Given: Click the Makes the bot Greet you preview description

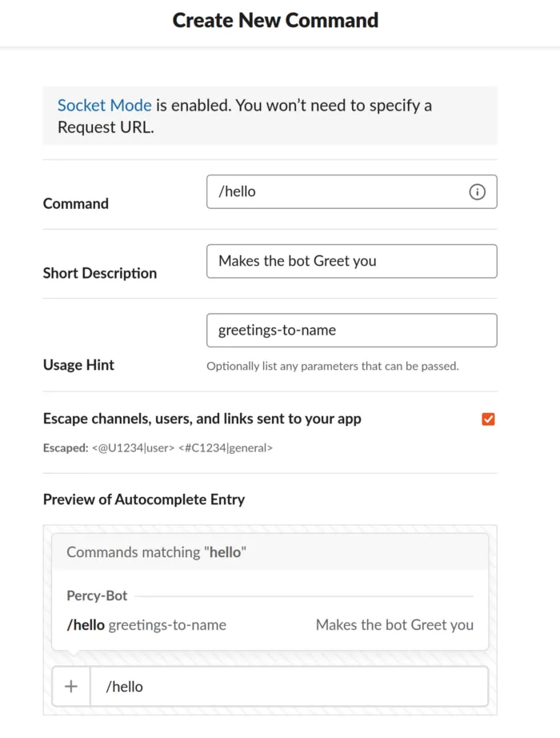Looking at the screenshot, I should (x=394, y=625).
